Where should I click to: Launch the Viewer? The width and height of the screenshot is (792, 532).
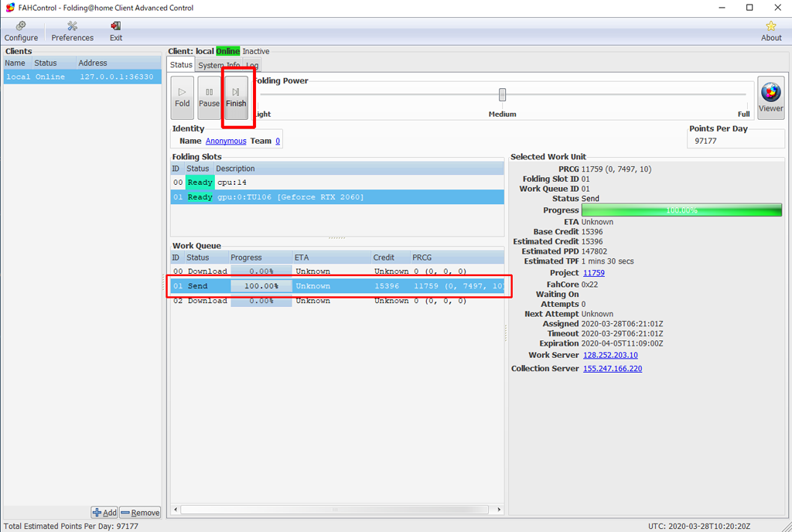[770, 97]
